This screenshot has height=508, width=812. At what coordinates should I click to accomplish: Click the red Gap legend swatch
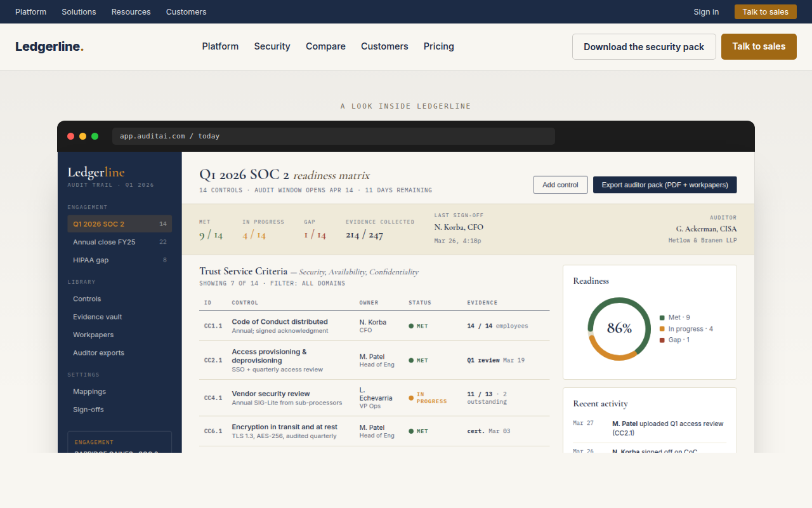662,340
